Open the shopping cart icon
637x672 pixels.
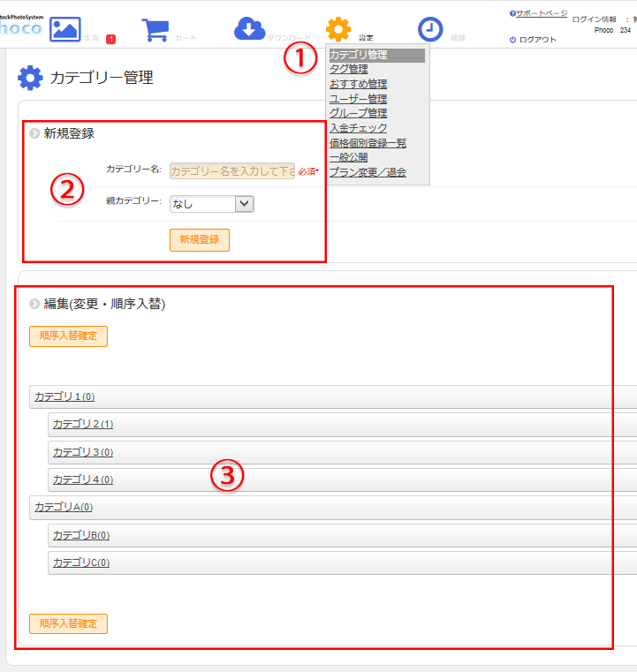[155, 29]
